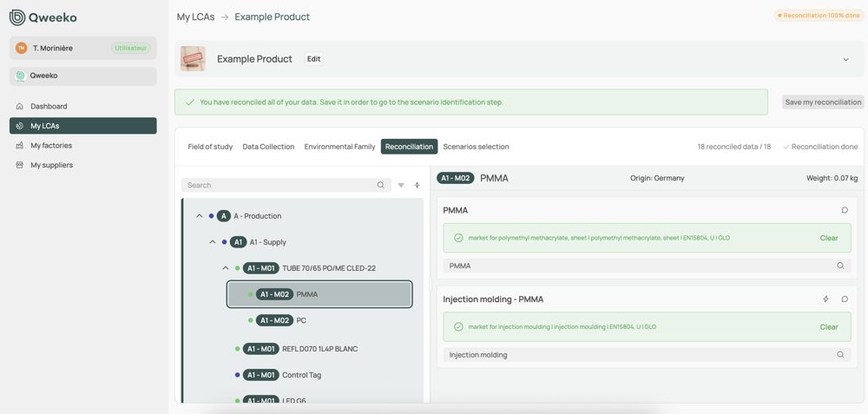868x414 pixels.
Task: Click Origin: Germany text
Action: point(657,178)
